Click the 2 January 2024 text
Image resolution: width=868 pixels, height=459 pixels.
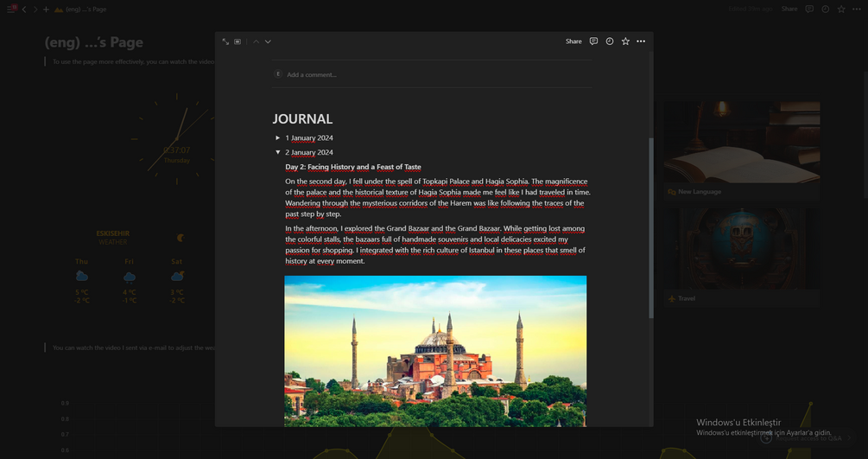(x=309, y=152)
